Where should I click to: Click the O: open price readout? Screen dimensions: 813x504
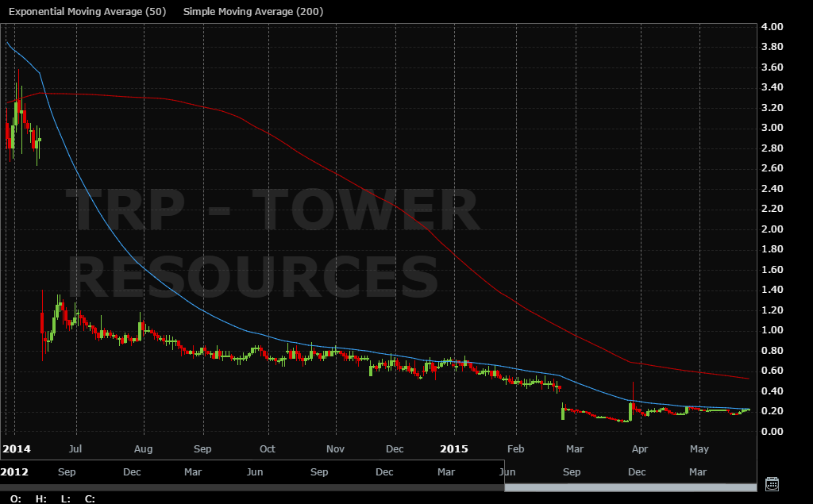point(16,498)
